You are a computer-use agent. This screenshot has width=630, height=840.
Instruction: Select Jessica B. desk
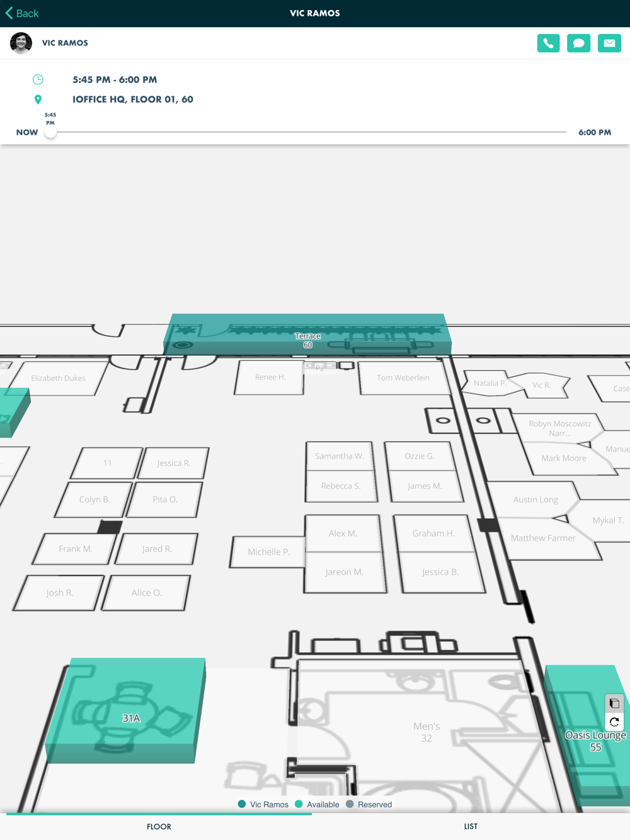point(440,572)
